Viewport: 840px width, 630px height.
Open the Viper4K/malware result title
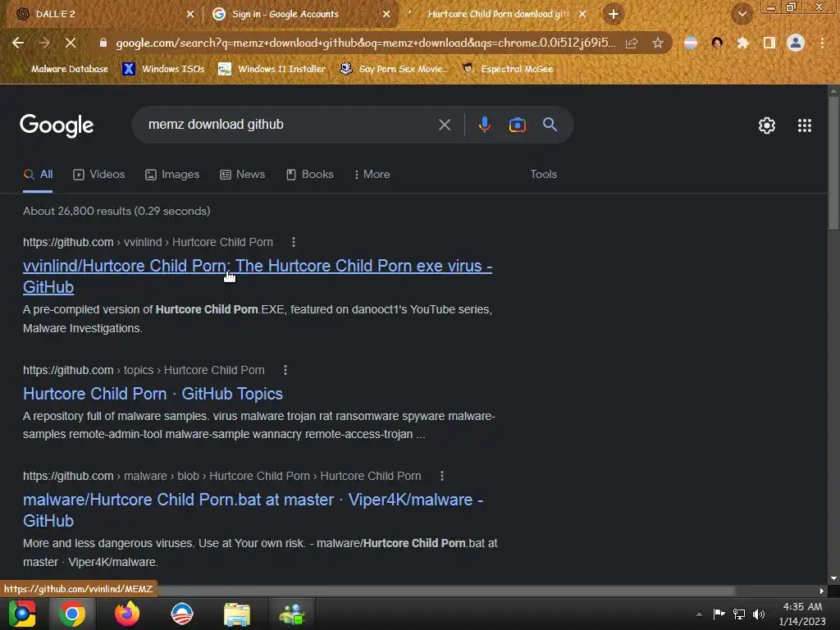pos(253,510)
